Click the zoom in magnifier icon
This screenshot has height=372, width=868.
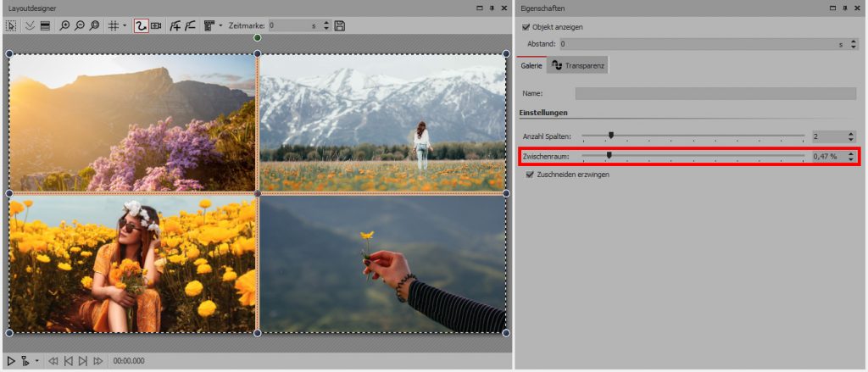pos(65,26)
